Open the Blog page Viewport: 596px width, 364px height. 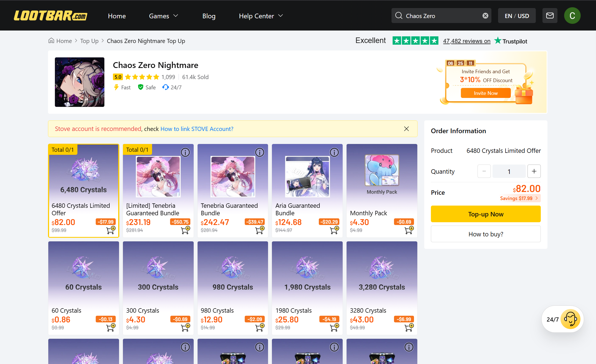209,16
